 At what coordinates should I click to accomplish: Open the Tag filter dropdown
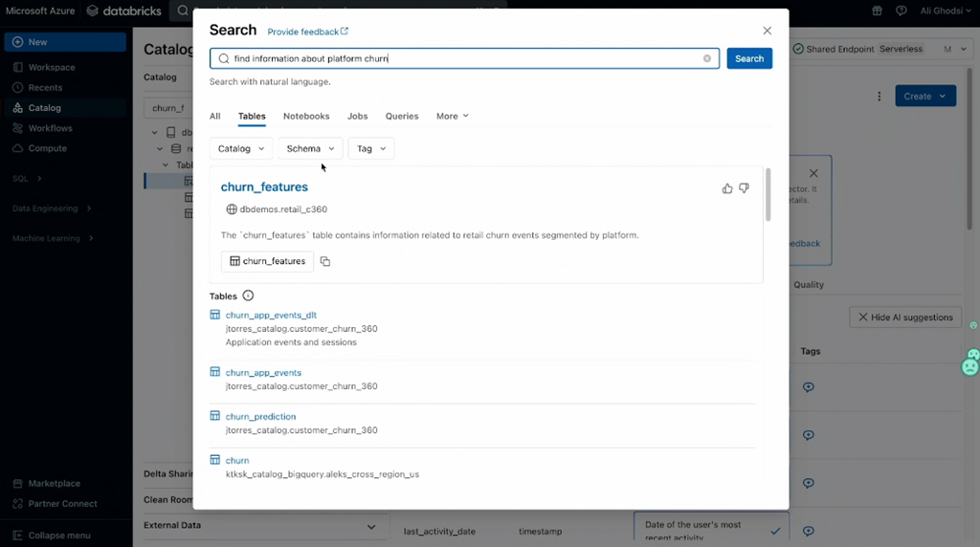[371, 148]
